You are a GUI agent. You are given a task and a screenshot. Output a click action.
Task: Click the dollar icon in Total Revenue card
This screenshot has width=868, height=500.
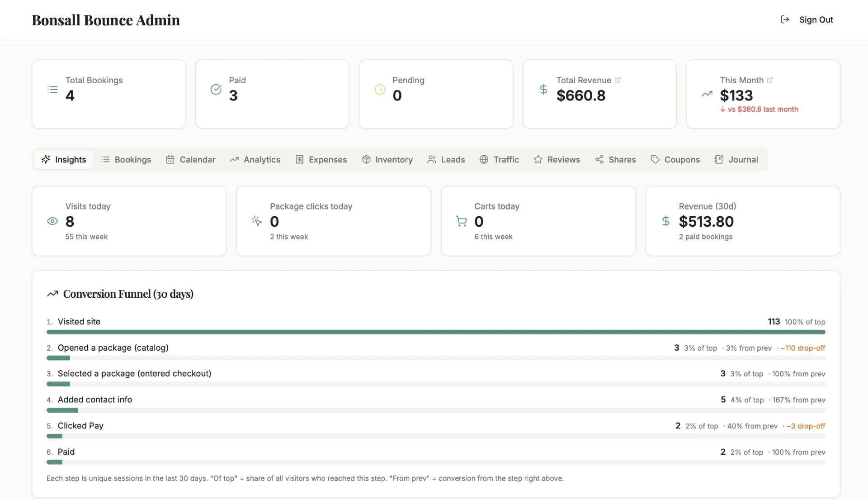[x=543, y=90]
